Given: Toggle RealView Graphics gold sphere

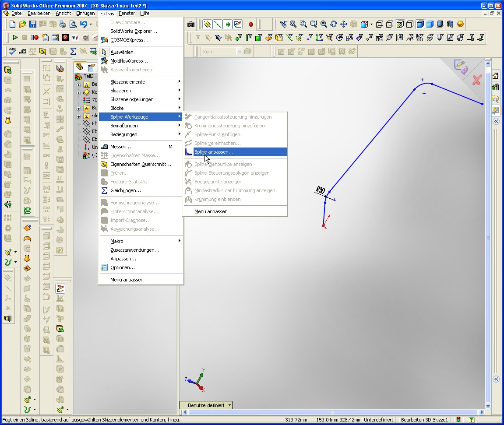Looking at the screenshot, I should pos(460,24).
